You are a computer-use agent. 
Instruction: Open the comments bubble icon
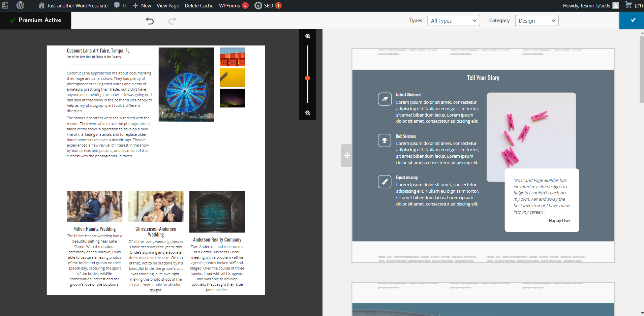117,5
